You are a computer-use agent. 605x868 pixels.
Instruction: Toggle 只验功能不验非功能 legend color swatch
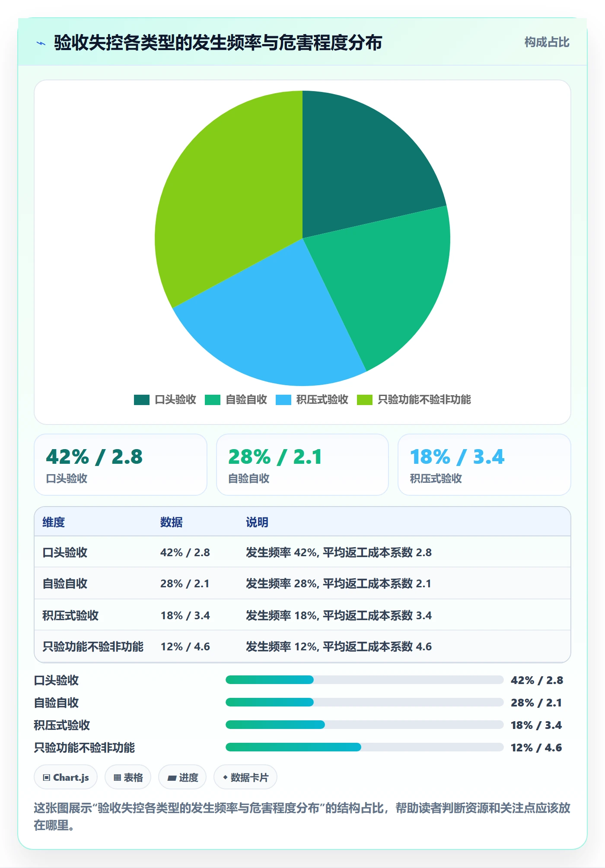tap(364, 400)
